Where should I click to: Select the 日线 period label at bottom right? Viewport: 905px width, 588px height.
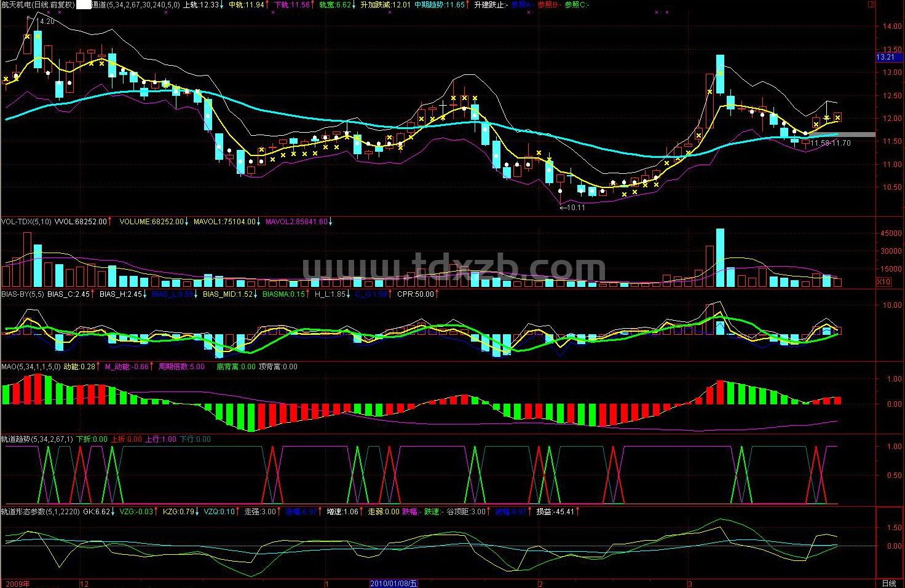click(x=888, y=584)
